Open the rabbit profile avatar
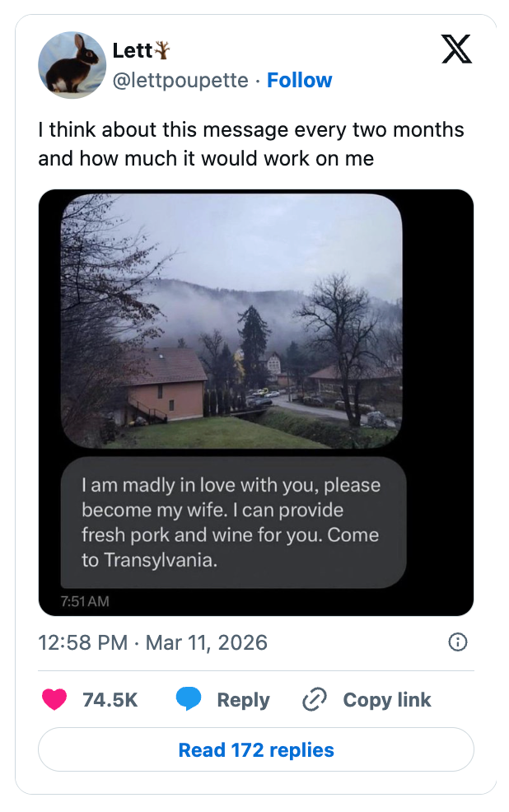Image resolution: width=509 pixels, height=812 pixels. coord(72,65)
